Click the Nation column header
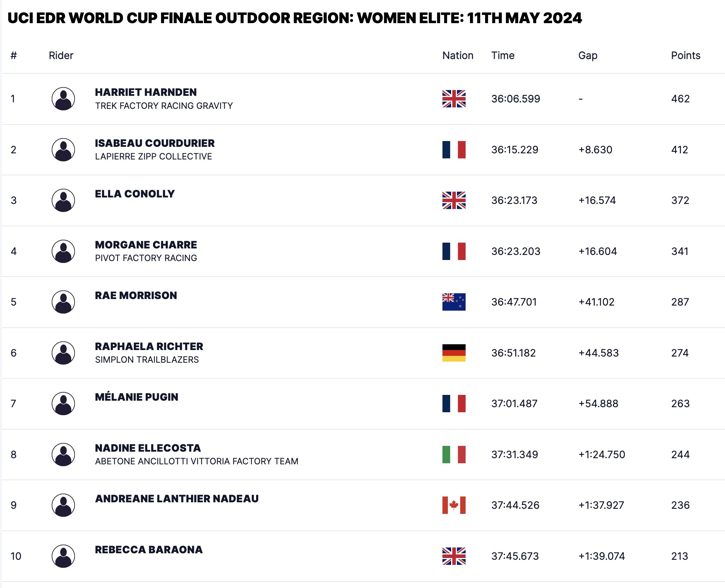 click(x=458, y=55)
